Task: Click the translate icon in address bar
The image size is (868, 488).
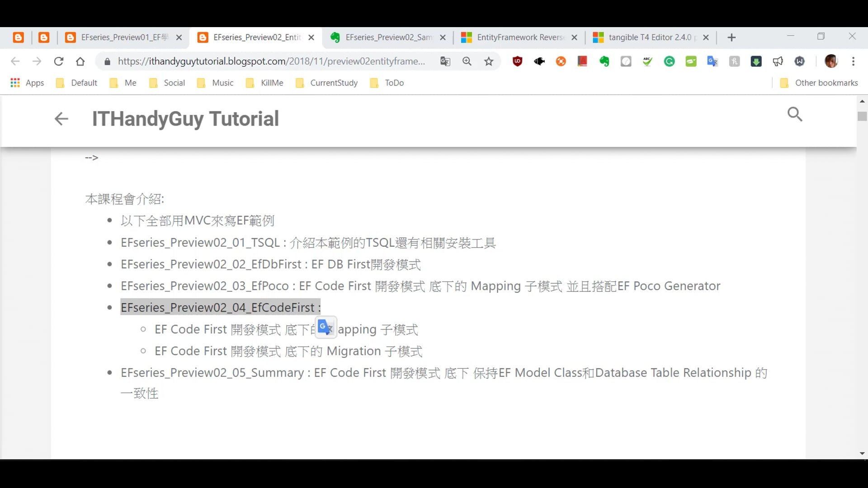Action: [445, 61]
